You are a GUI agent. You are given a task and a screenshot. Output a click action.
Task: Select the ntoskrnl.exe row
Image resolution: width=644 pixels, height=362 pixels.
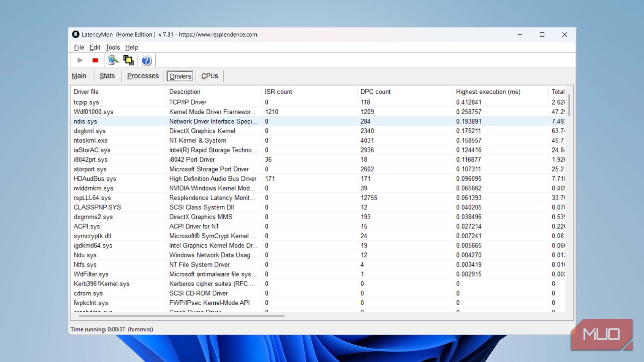[x=318, y=140]
